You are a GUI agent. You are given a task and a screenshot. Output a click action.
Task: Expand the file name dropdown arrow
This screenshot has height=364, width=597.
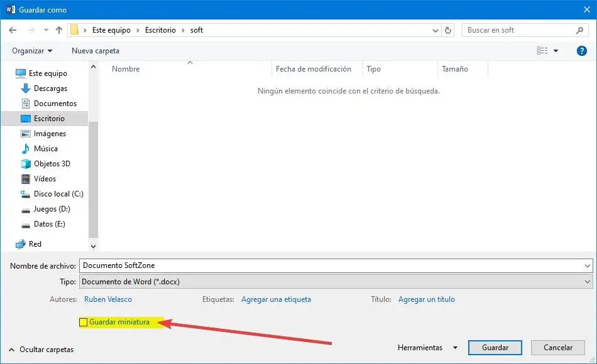588,266
